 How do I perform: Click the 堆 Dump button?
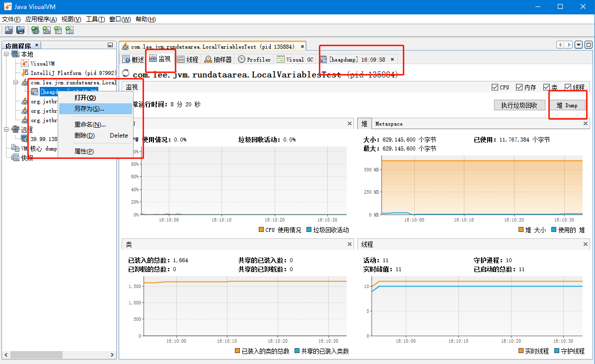[x=568, y=105]
